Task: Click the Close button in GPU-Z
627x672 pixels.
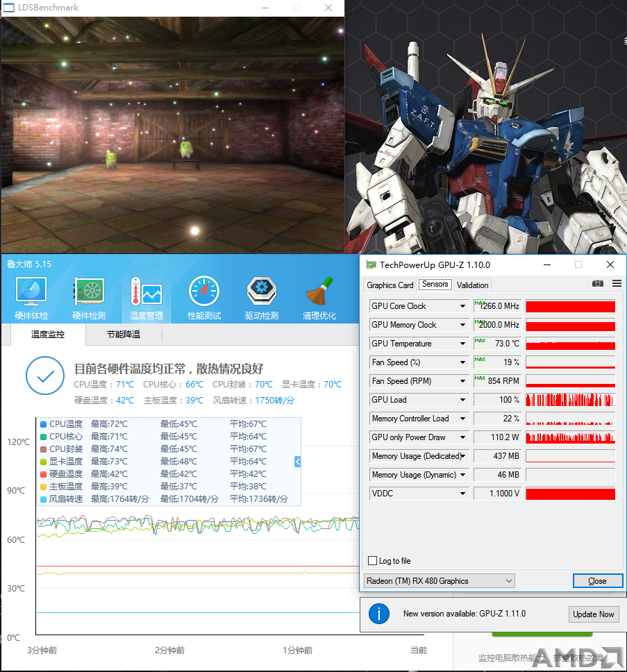Action: tap(597, 581)
